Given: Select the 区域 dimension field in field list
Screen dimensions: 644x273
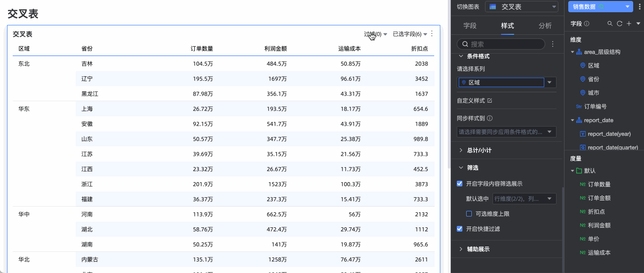Looking at the screenshot, I should click(594, 65).
